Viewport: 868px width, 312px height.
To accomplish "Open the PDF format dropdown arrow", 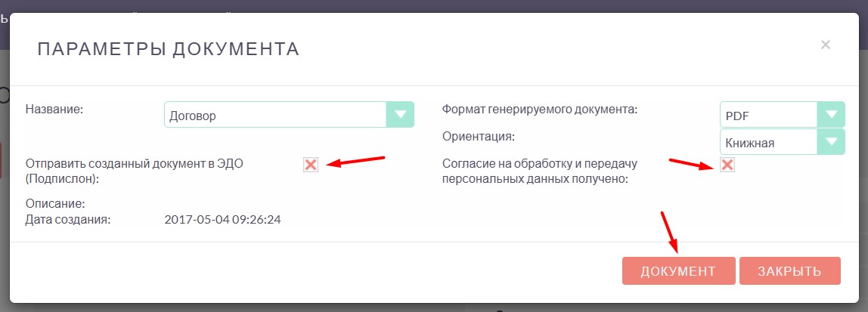I will [x=831, y=115].
